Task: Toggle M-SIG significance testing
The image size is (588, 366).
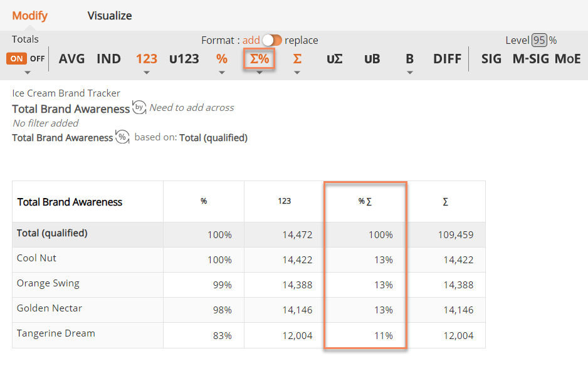Action: click(x=530, y=59)
